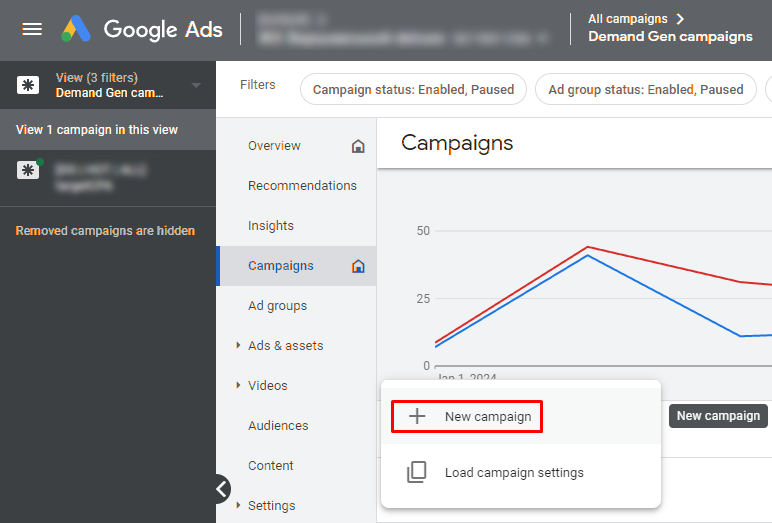Image resolution: width=772 pixels, height=523 pixels.
Task: Collapse the navigation panel with arrow button
Action: (x=223, y=489)
